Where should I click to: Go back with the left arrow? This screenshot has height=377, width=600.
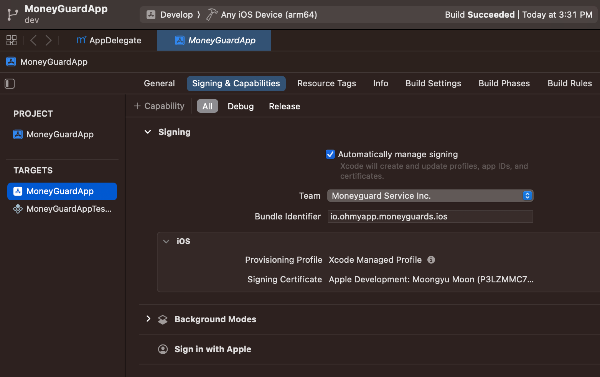point(33,40)
